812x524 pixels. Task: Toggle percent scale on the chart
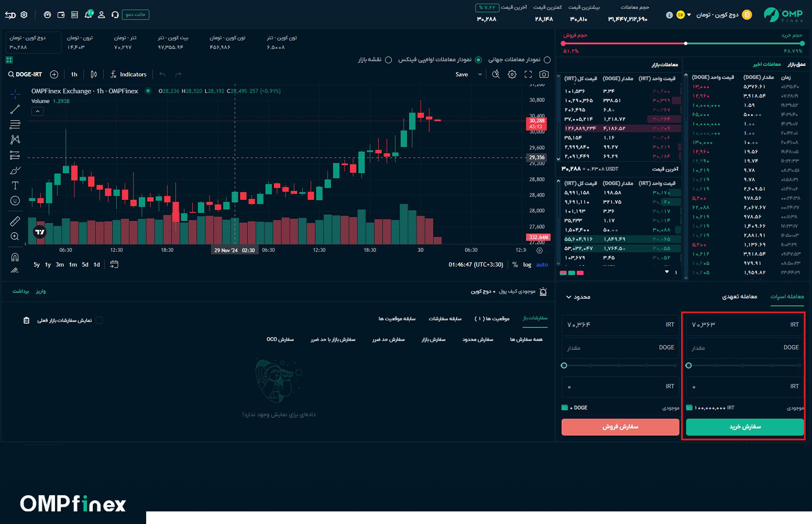515,265
